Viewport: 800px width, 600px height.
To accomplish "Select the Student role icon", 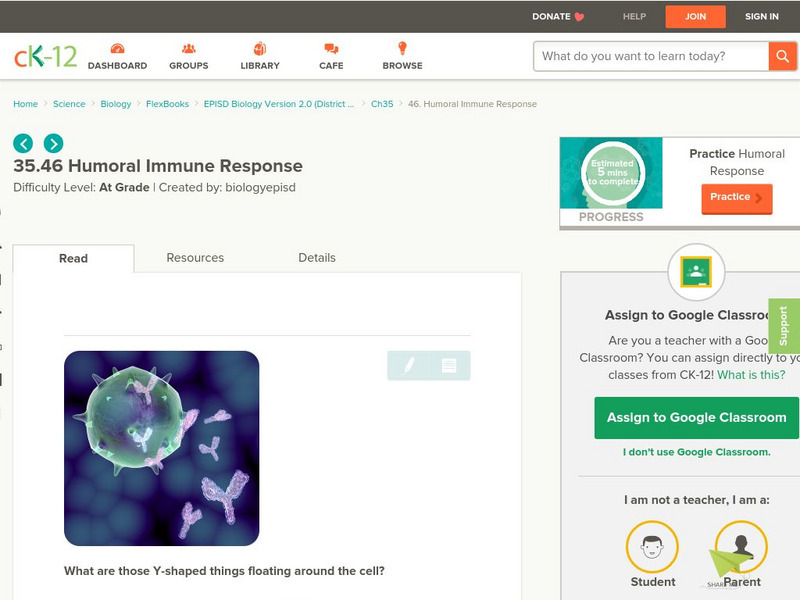I will point(652,549).
